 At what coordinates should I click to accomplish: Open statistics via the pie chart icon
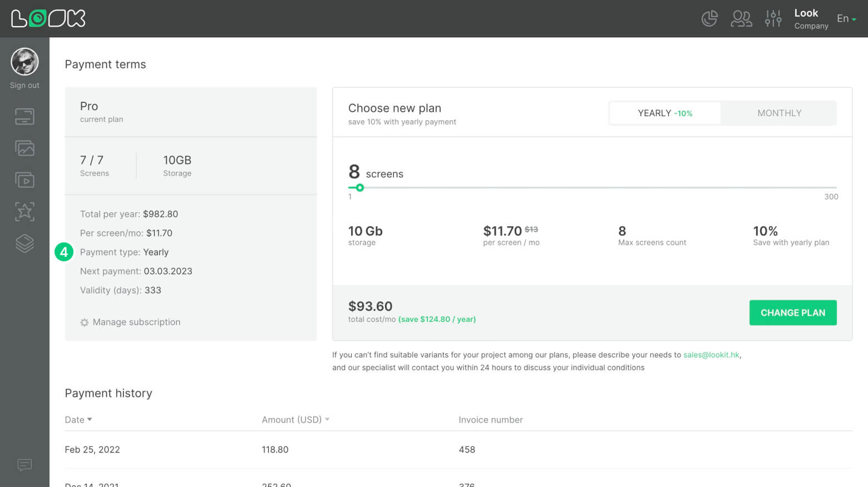pos(709,18)
